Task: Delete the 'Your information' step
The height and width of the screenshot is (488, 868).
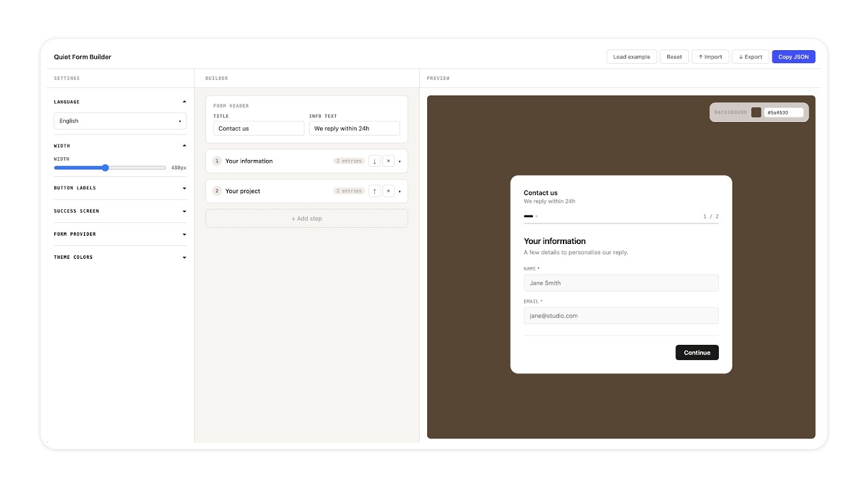Action: [x=389, y=161]
